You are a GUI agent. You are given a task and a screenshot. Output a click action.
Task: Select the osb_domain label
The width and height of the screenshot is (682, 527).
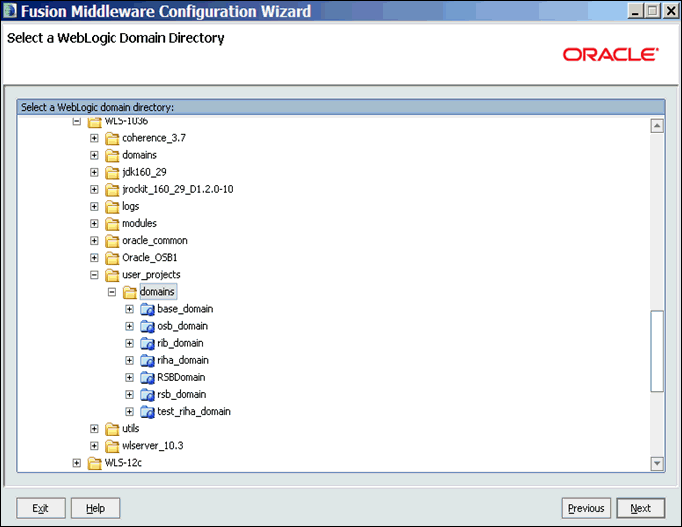coord(183,326)
